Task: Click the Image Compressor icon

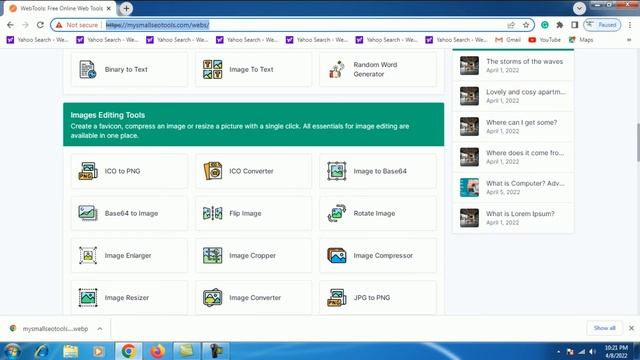Action: pos(337,256)
